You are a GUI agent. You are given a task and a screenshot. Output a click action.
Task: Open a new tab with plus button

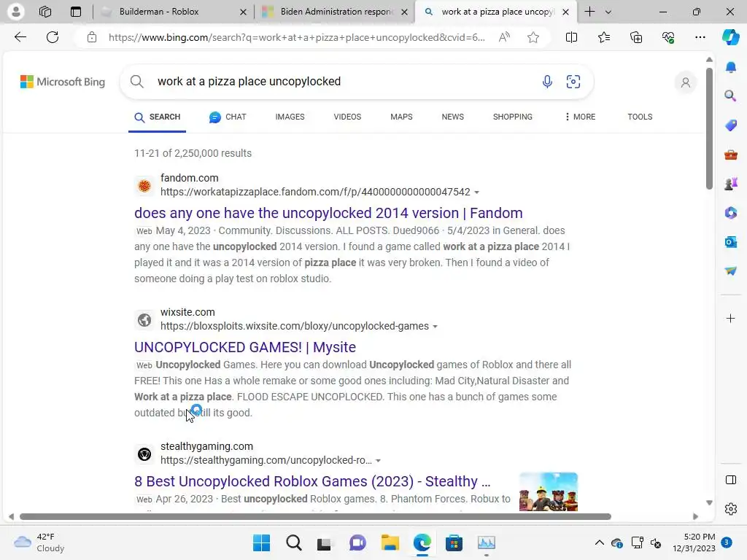[x=589, y=12]
